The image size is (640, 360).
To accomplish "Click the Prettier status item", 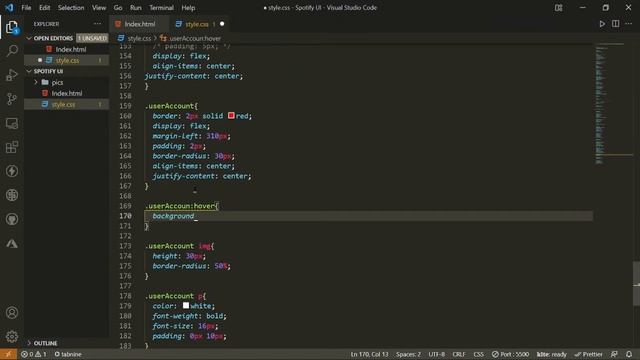I will (589, 354).
